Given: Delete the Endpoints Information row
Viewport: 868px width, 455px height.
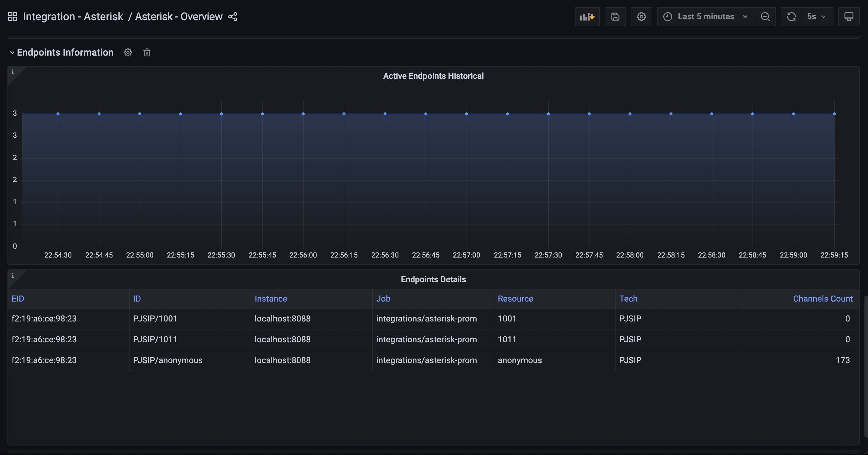Looking at the screenshot, I should (x=147, y=52).
